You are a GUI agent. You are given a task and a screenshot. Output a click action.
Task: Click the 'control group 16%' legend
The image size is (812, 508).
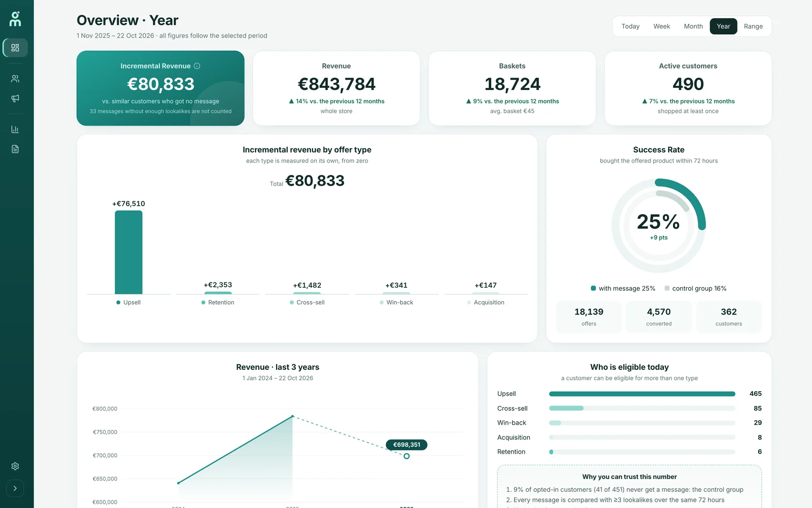(x=695, y=289)
